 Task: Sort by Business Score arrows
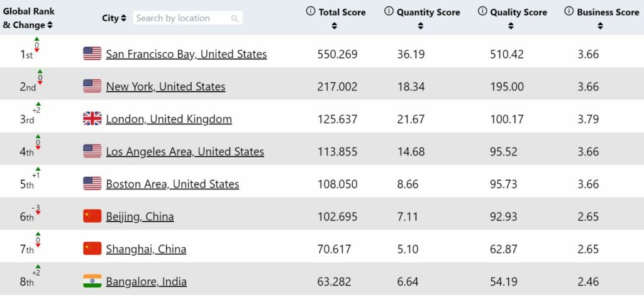[x=601, y=26]
